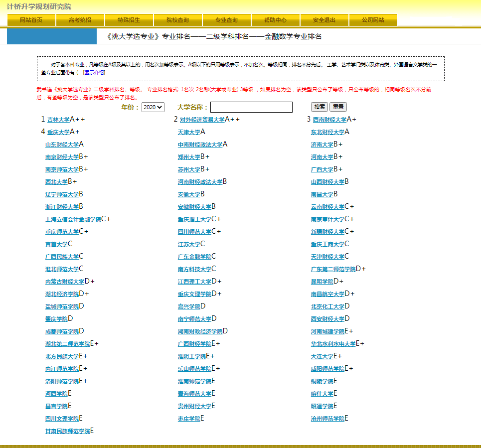Click 安全退出 to log out
Image resolution: width=481 pixels, height=448 pixels.
pyautogui.click(x=324, y=20)
